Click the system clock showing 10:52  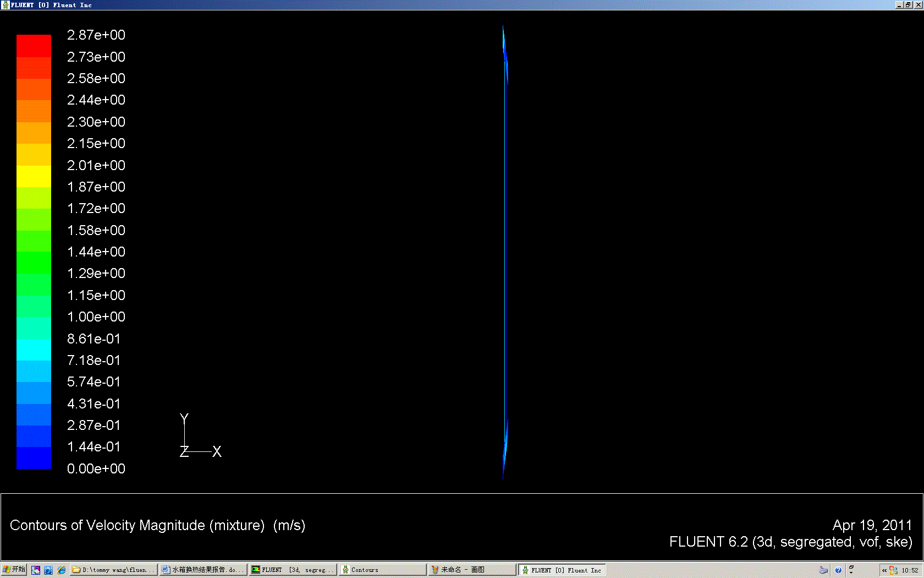(910, 570)
